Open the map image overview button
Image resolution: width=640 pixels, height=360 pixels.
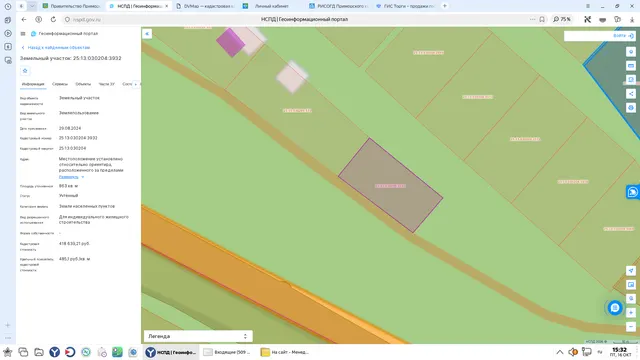coord(631,284)
